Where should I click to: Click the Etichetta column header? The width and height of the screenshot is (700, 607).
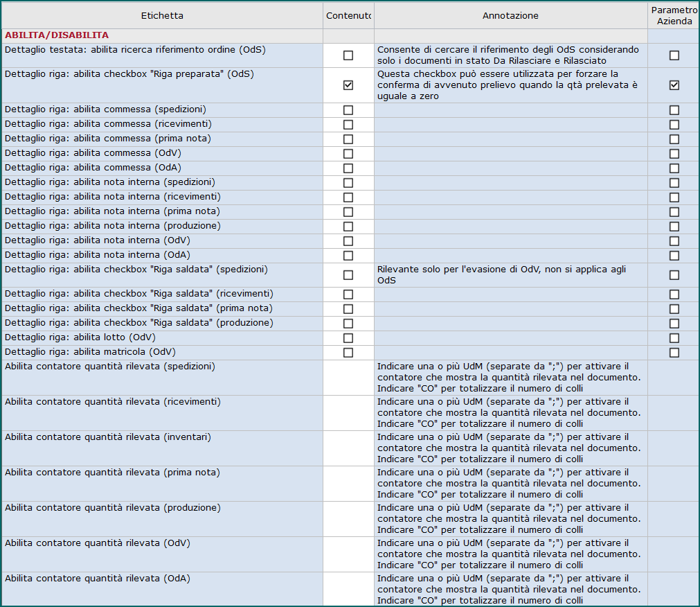[162, 16]
